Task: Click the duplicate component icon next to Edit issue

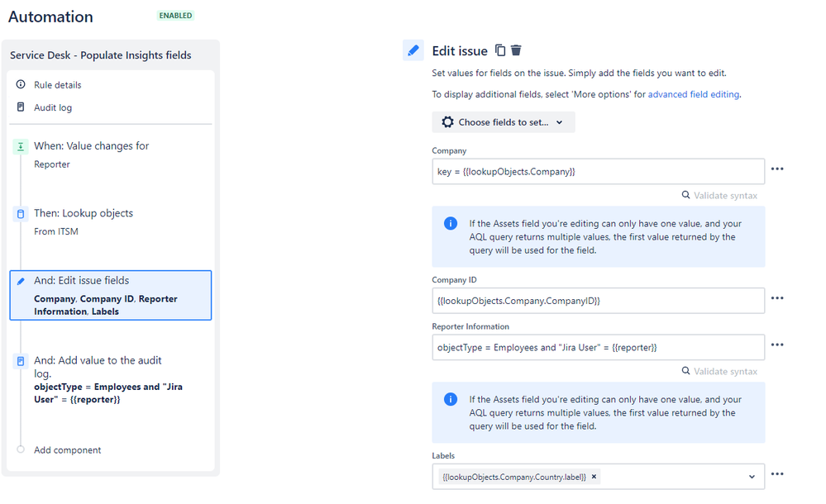Action: 500,50
